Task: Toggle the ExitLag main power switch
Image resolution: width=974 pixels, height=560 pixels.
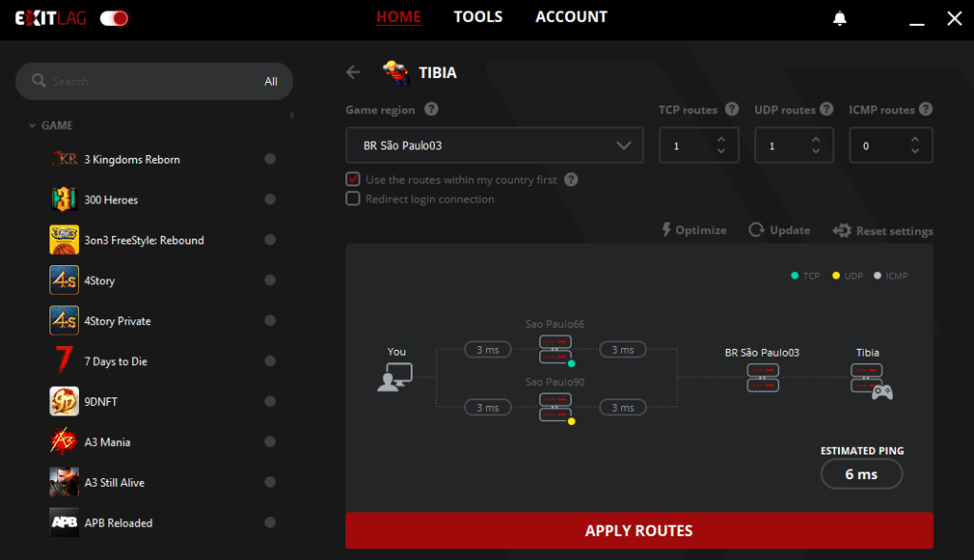Action: [x=114, y=19]
